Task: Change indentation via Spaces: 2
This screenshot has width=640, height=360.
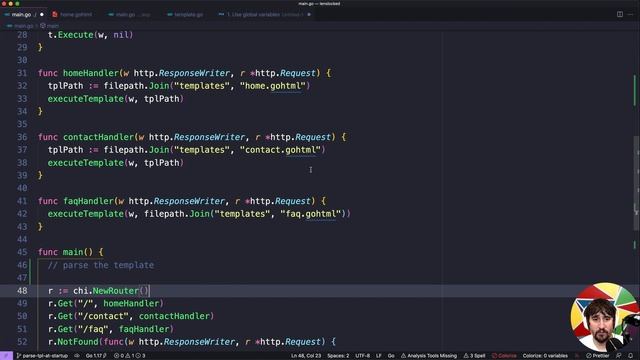Action: pos(338,356)
